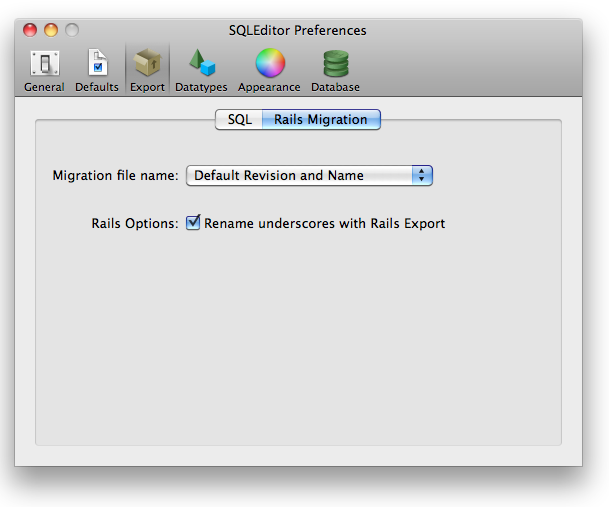The image size is (609, 507).
Task: Click the blue arrows on the migration popup
Action: [x=422, y=176]
